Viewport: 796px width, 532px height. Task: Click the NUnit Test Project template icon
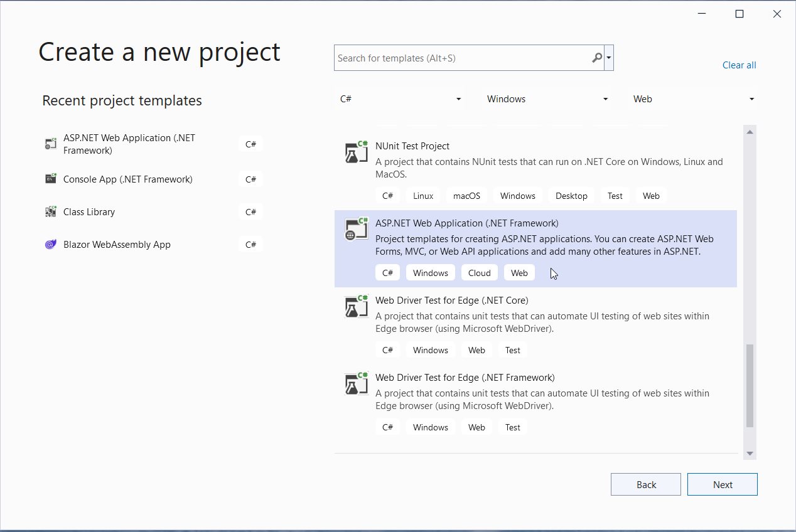[356, 152]
